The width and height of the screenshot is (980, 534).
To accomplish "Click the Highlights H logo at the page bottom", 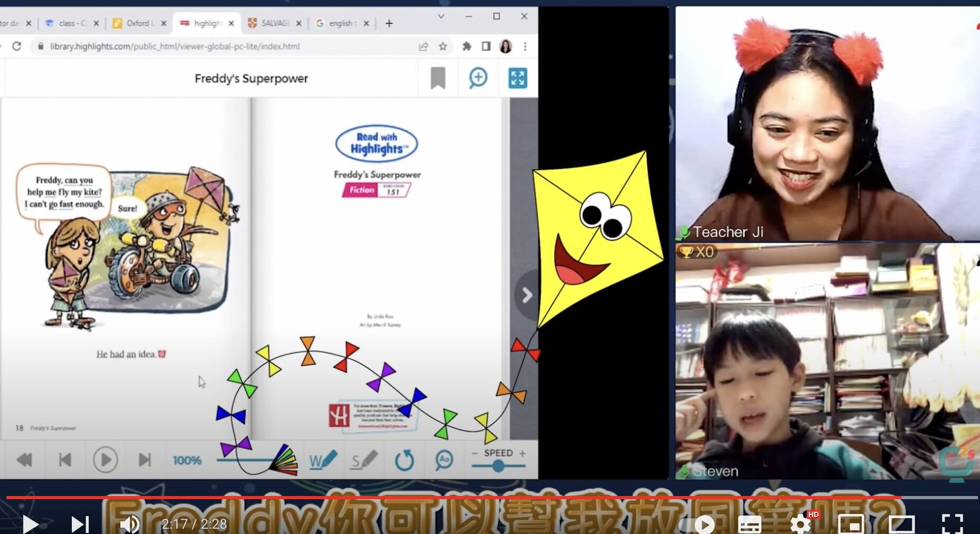I will click(x=339, y=416).
